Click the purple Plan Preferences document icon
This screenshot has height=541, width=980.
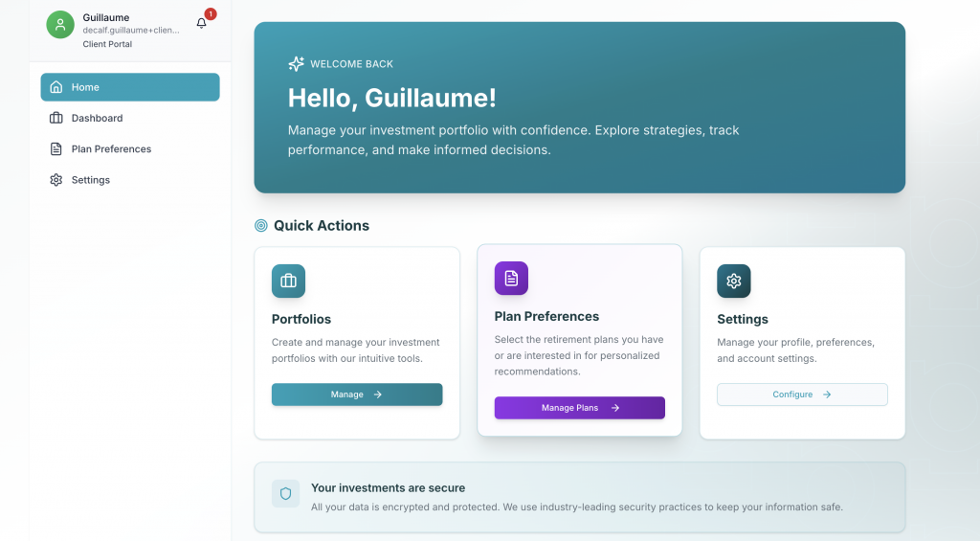pyautogui.click(x=511, y=278)
